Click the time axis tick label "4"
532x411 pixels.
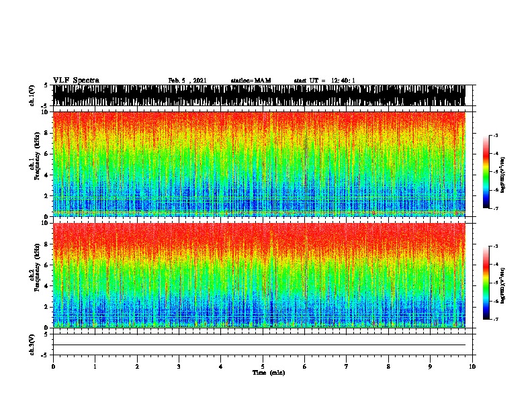click(221, 367)
